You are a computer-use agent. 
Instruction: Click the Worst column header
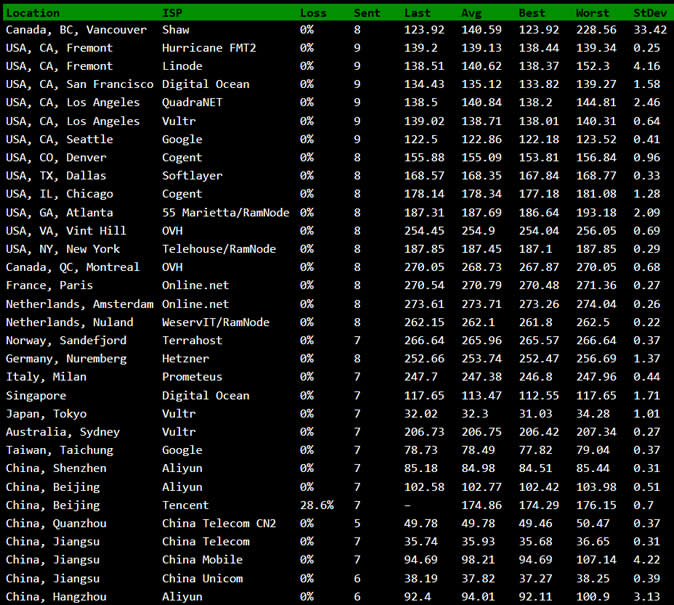coord(592,13)
